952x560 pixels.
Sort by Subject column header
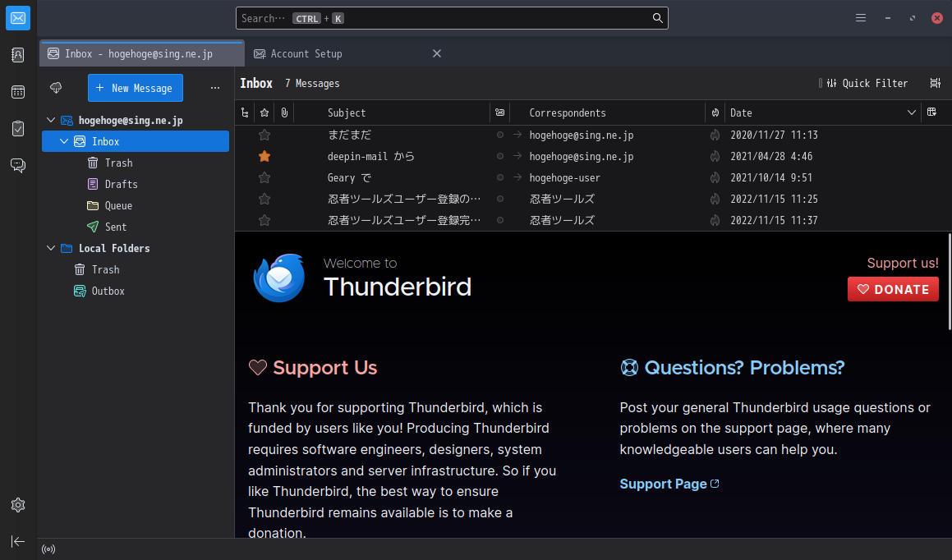tap(392, 112)
